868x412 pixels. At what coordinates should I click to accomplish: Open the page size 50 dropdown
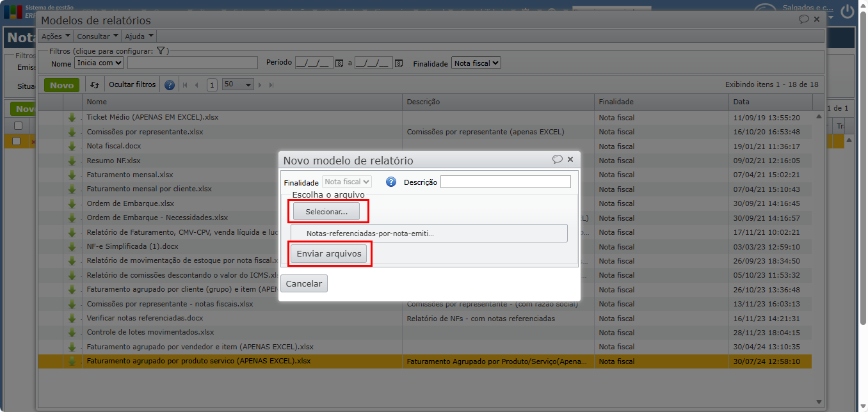pyautogui.click(x=237, y=84)
